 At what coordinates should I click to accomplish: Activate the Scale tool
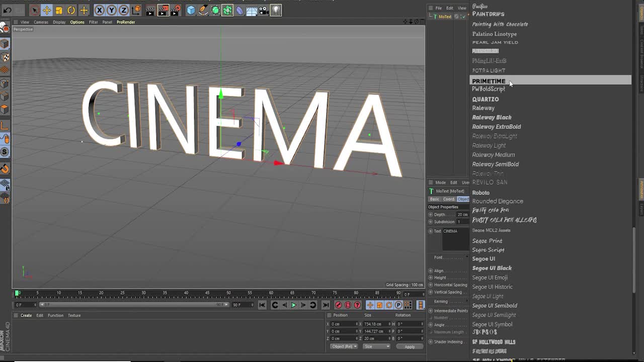(x=59, y=10)
